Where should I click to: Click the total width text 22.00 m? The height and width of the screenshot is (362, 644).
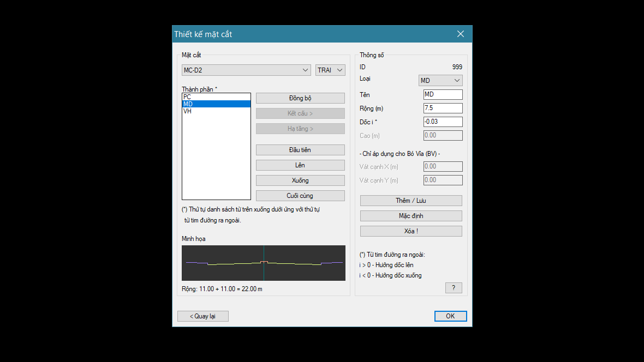(252, 289)
